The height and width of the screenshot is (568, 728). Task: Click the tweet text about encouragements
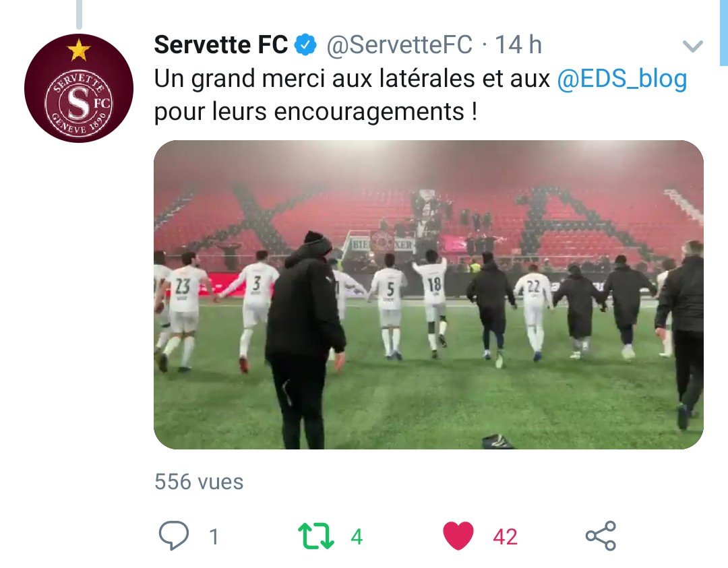tap(420, 95)
